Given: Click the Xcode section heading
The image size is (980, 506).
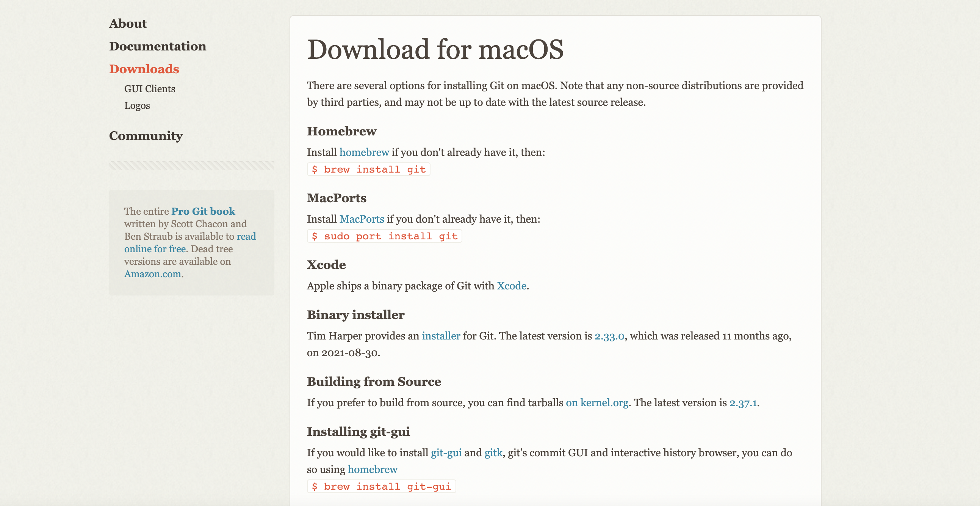Looking at the screenshot, I should coord(326,265).
